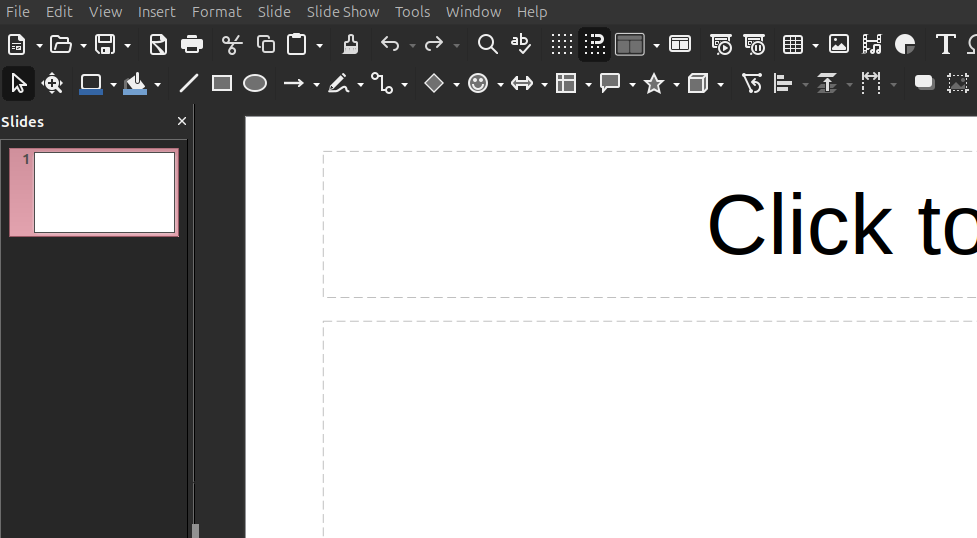
Task: Toggle the shadow effect button
Action: coord(924,84)
